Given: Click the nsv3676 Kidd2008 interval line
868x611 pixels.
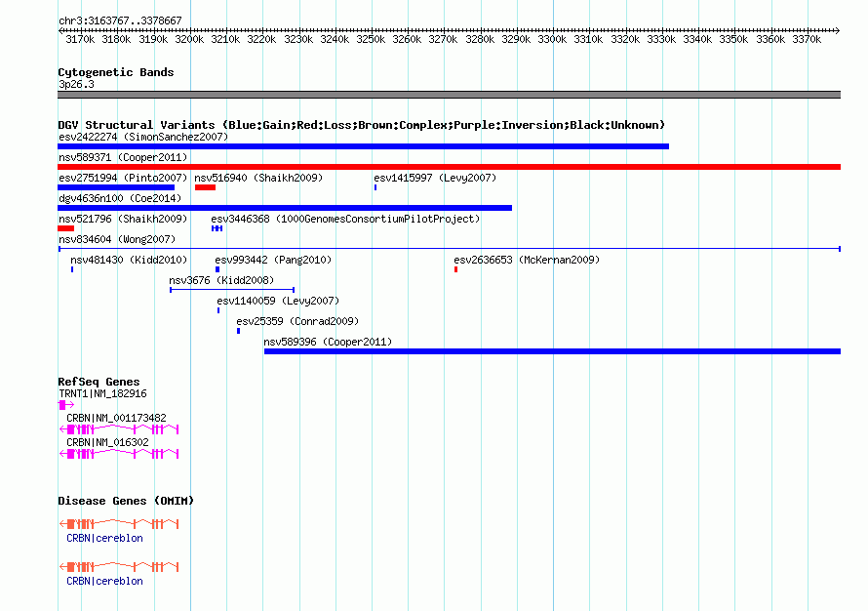Looking at the screenshot, I should (x=232, y=290).
